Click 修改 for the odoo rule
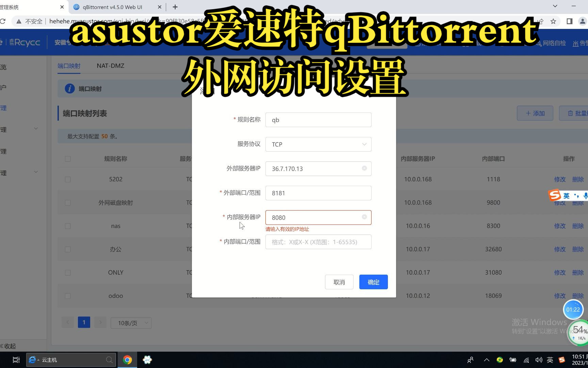This screenshot has width=588, height=368. click(560, 296)
